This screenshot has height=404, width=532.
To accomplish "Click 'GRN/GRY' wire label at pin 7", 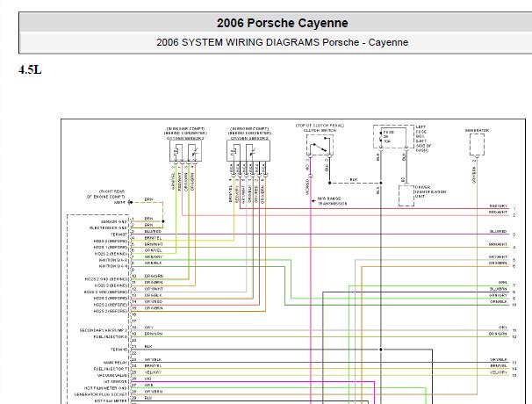I will coord(154,257).
